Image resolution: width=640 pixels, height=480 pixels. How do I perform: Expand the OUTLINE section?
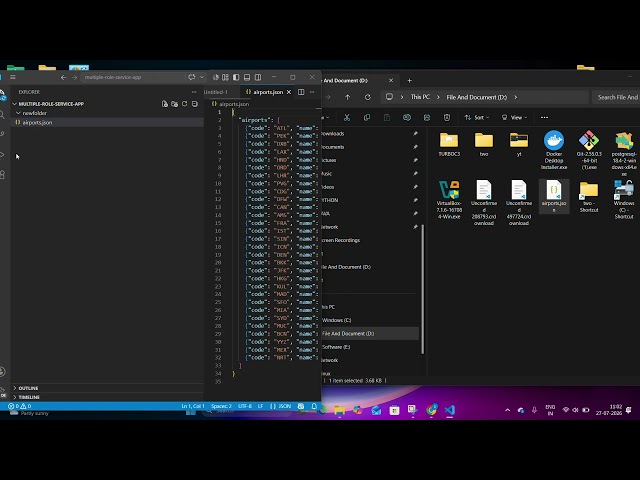pos(29,388)
